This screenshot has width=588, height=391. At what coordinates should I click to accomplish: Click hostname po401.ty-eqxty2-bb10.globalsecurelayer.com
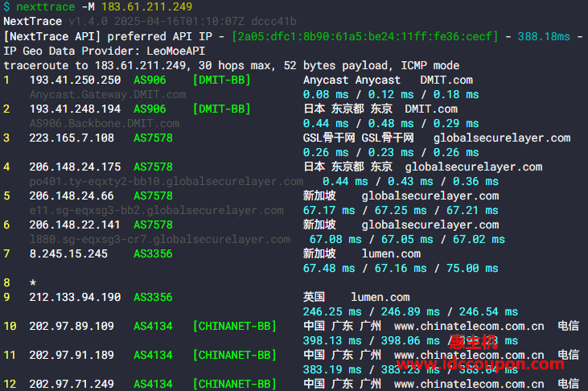167,182
